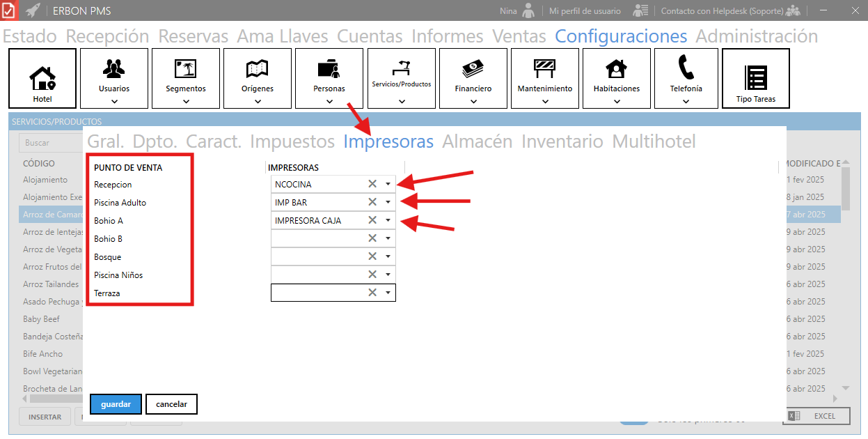Viewport: 868px width, 439px height.
Task: Clear the IMP BAR printer selection
Action: (372, 202)
